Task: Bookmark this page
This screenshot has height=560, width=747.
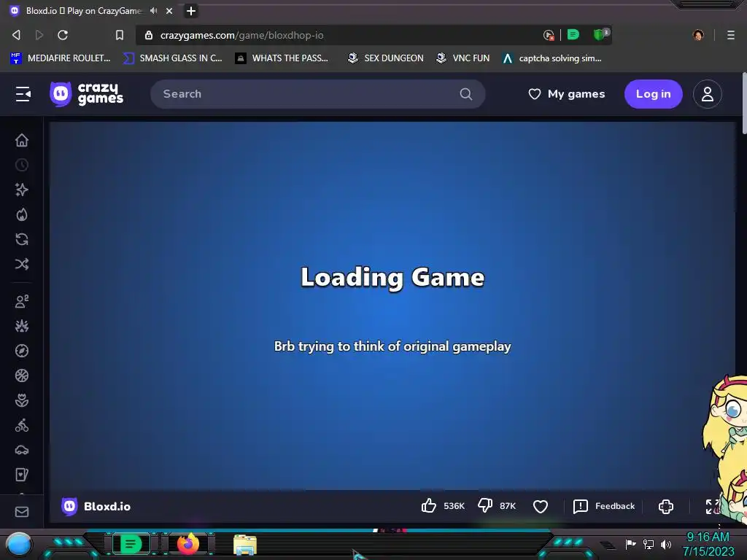Action: tap(120, 35)
